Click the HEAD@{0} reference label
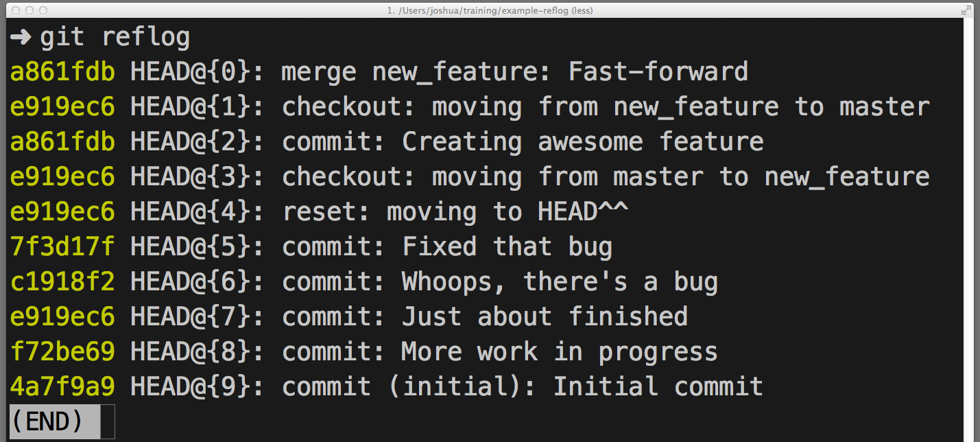980x442 pixels. tap(194, 71)
